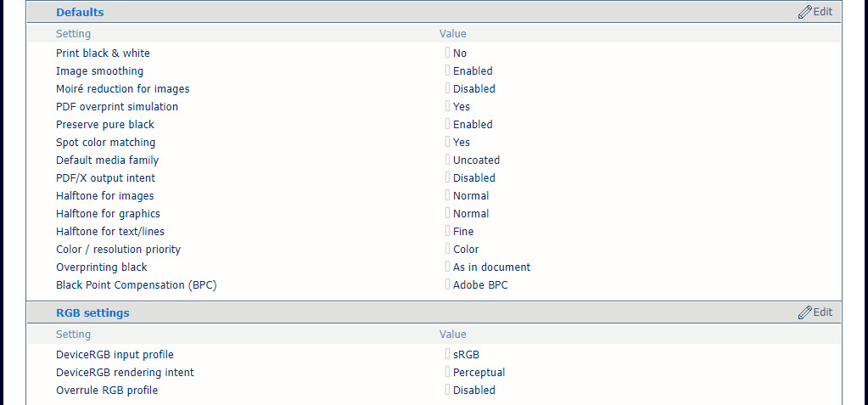
Task: Click the Setting column header under Defaults
Action: coord(73,34)
